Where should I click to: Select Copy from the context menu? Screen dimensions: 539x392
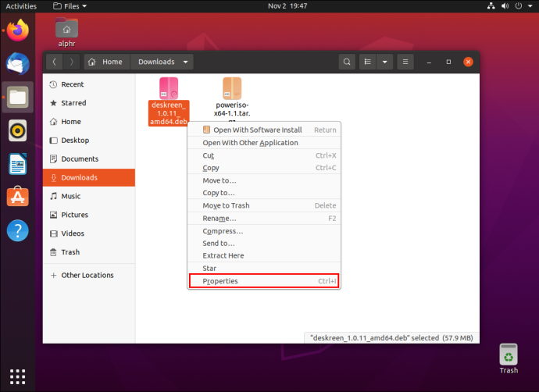(x=264, y=168)
